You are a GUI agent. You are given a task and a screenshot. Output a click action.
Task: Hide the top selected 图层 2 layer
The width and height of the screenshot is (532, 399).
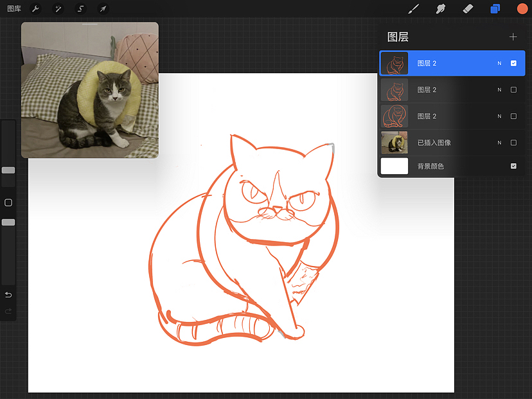click(513, 63)
